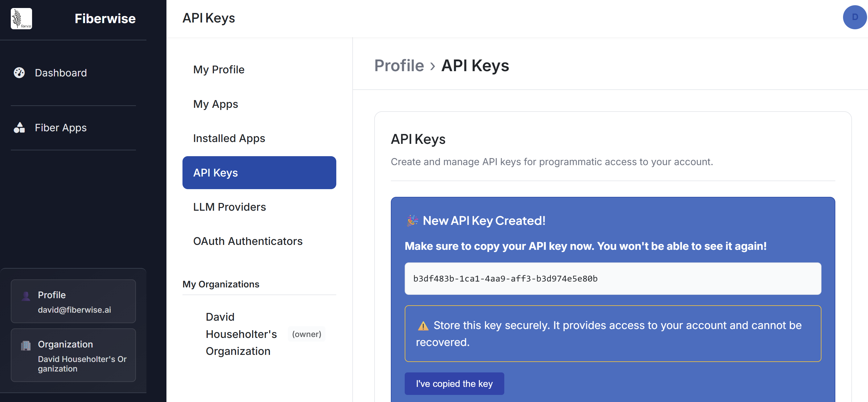Click the Fiber Apps shapes icon
This screenshot has height=402, width=868.
(19, 128)
